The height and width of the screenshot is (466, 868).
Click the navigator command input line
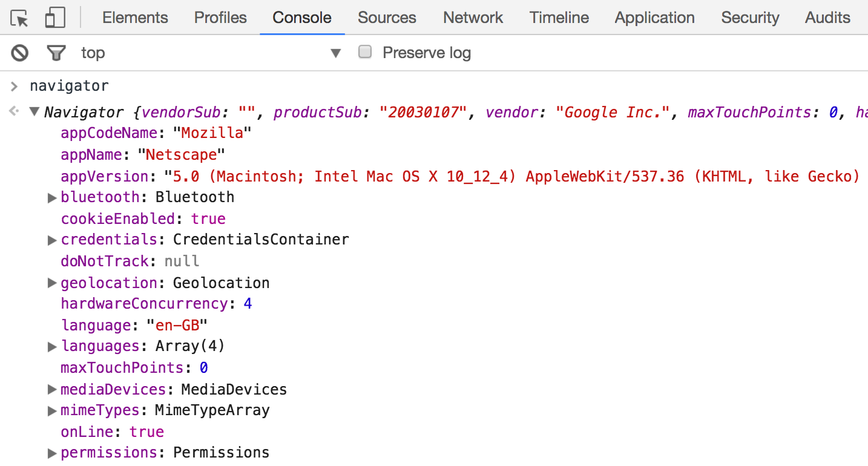point(69,86)
